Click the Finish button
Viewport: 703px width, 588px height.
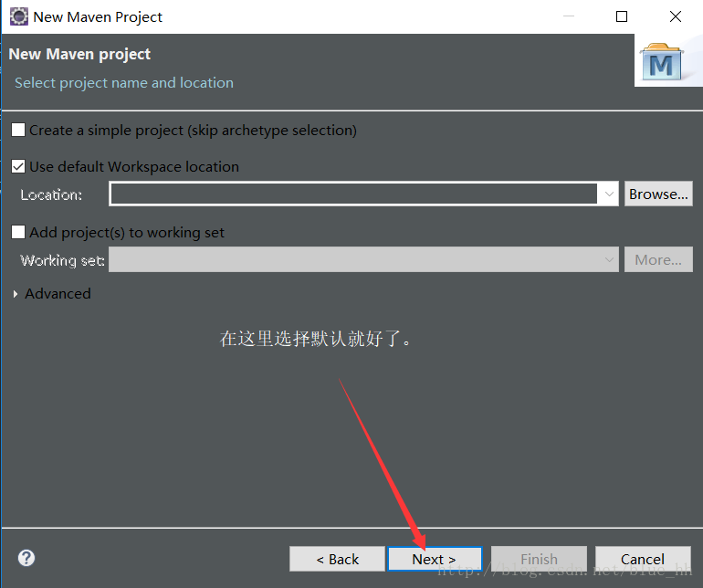point(539,559)
